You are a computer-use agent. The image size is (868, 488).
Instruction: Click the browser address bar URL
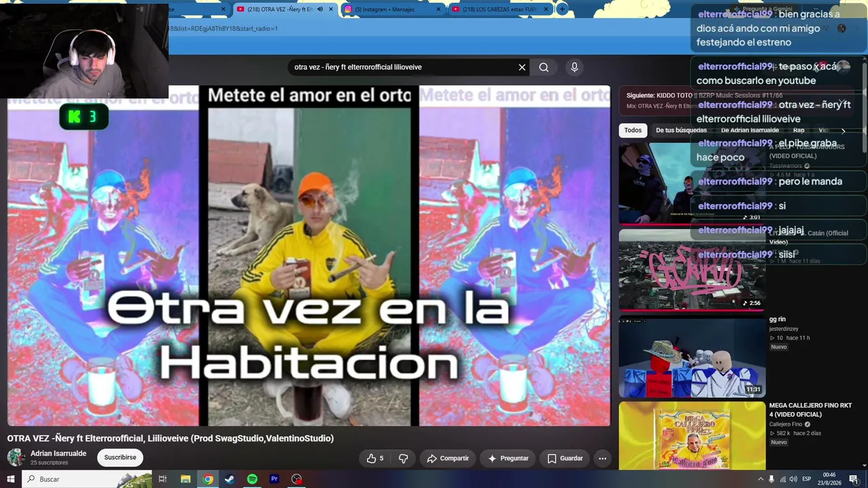(x=224, y=28)
